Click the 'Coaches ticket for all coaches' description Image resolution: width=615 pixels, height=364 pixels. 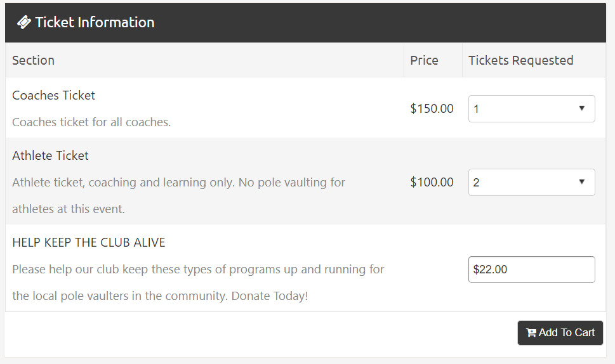91,122
